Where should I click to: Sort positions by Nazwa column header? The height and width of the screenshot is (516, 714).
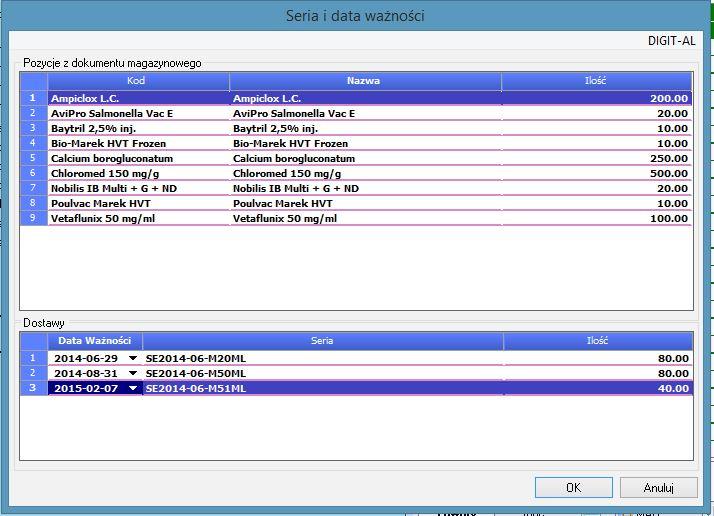(365, 81)
